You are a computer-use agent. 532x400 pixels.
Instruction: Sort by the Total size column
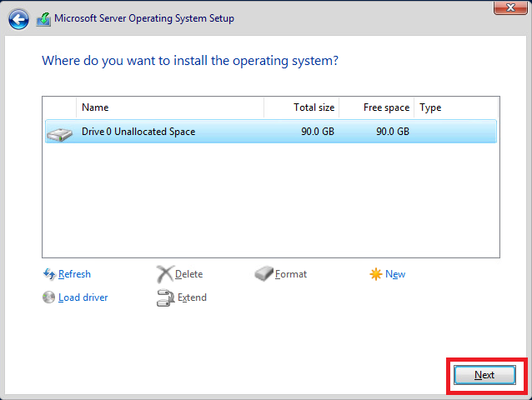coord(301,107)
